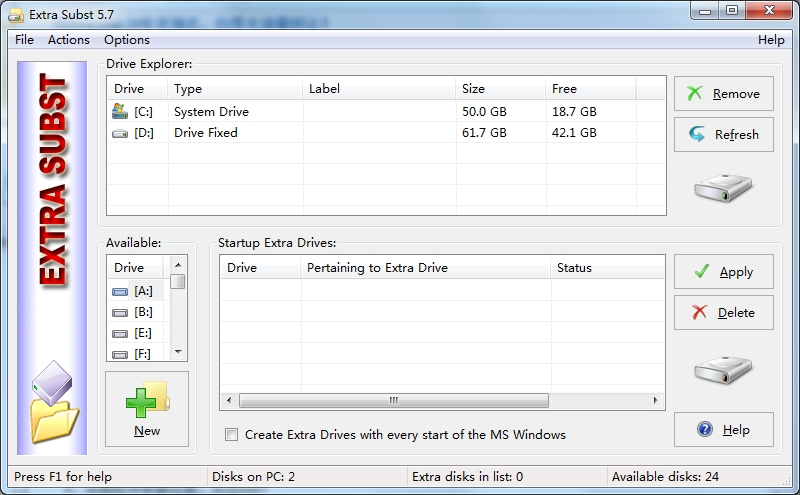The image size is (800, 495).
Task: Click the hard disk image below Refresh
Action: click(723, 188)
